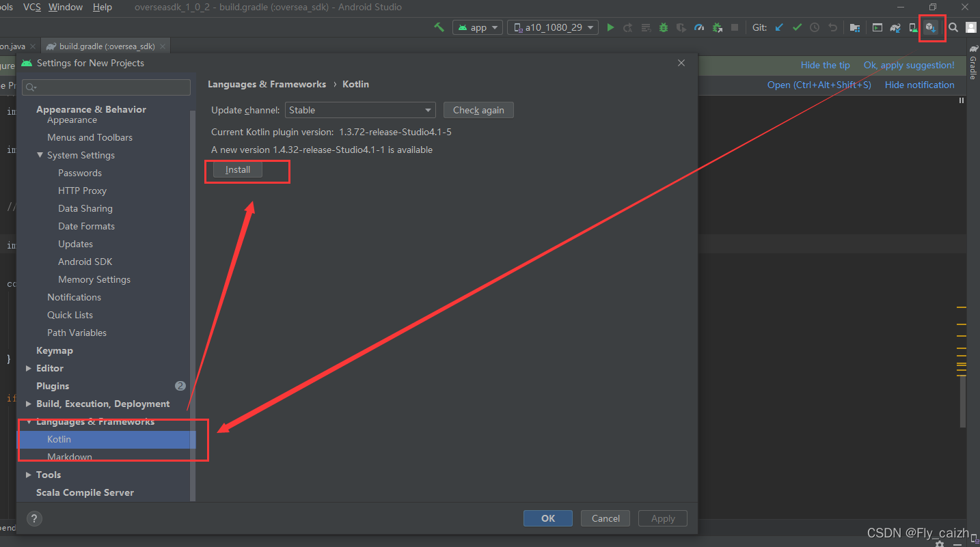Select HTTP Proxy setting

tap(82, 191)
